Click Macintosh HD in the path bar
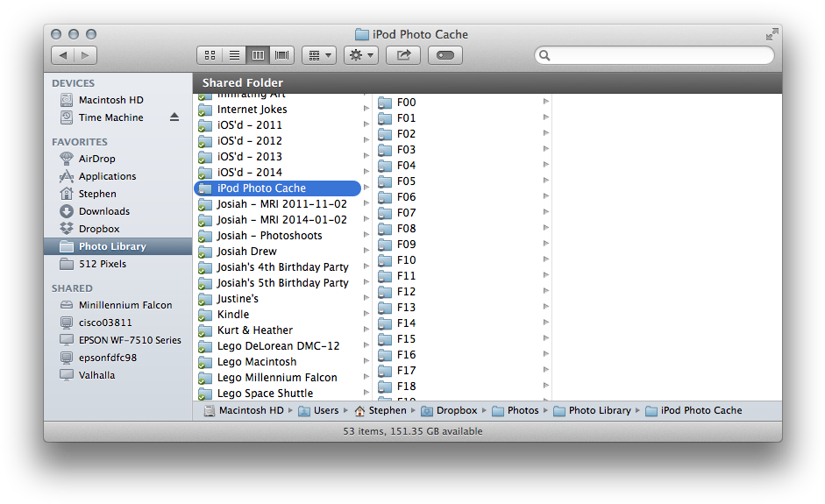Viewport: 825px width, 504px height. [244, 410]
